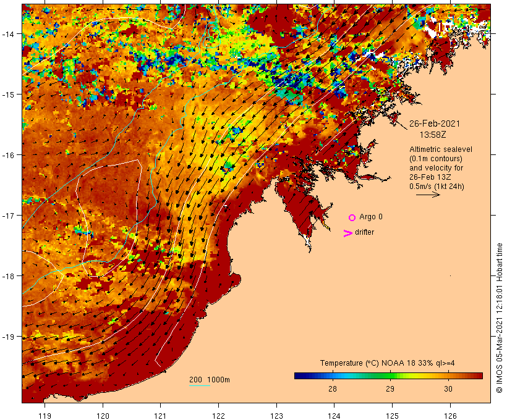Click the '123' longitude axis label

276,416
